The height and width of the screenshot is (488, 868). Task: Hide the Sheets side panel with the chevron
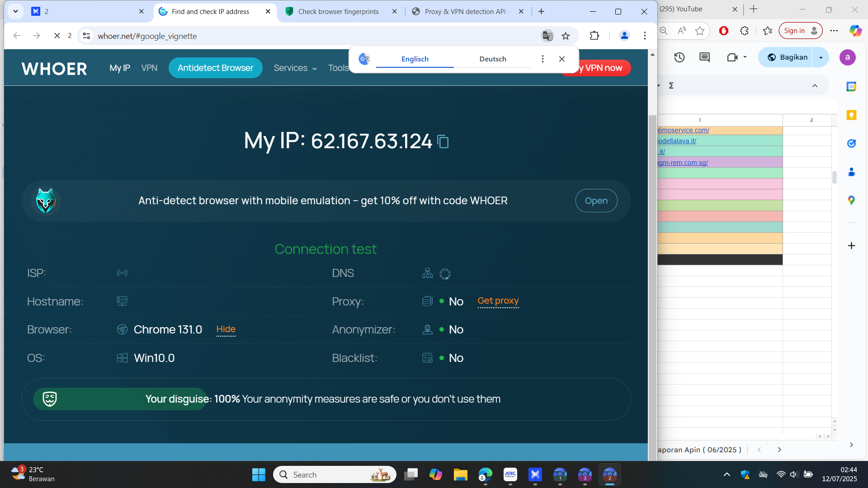point(851,445)
